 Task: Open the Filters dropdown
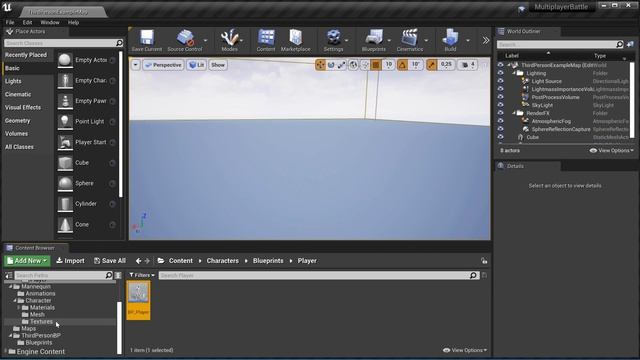pos(142,276)
